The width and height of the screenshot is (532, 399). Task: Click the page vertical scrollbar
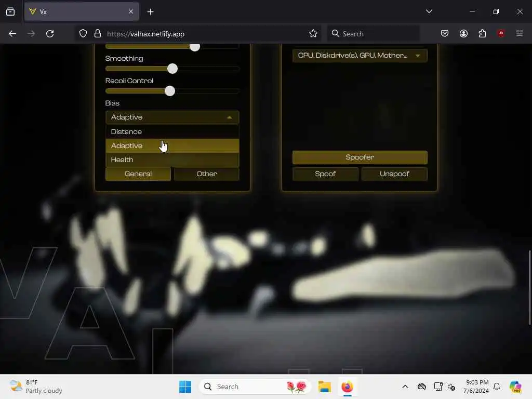[529, 288]
